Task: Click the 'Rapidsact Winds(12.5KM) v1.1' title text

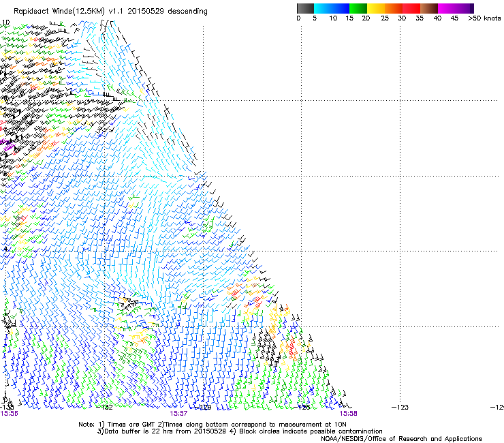Action: click(69, 12)
